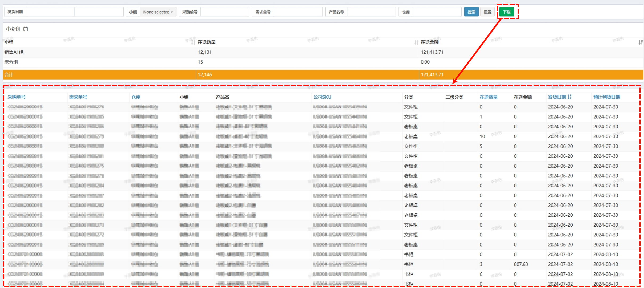Click the green 下载 download button
The image size is (644, 288).
coord(507,12)
